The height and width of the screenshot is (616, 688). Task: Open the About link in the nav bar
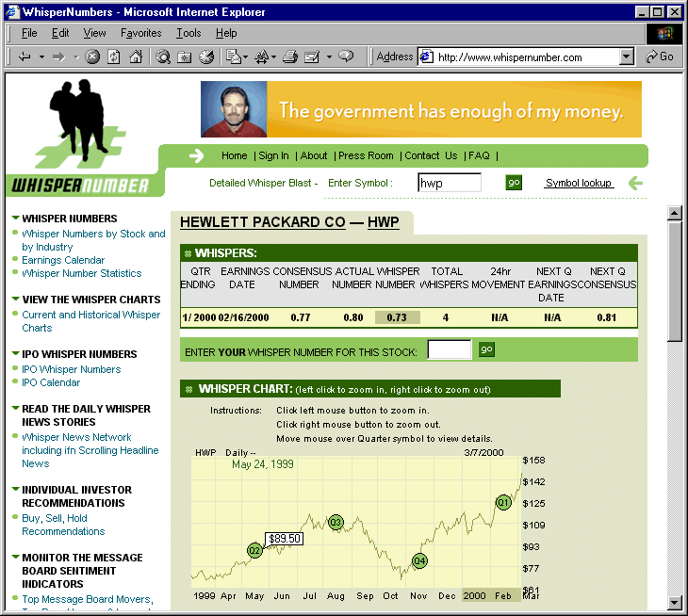313,155
